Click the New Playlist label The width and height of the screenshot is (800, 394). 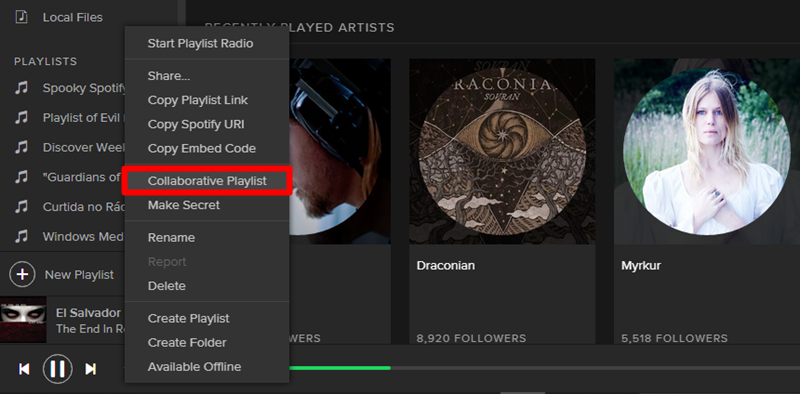click(x=79, y=275)
